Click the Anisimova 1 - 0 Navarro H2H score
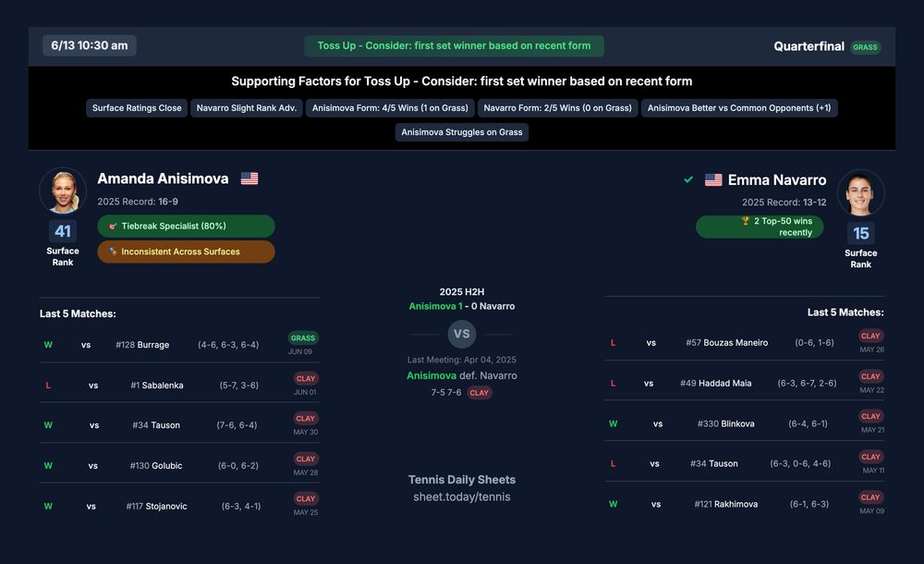This screenshot has height=564, width=924. [x=461, y=306]
